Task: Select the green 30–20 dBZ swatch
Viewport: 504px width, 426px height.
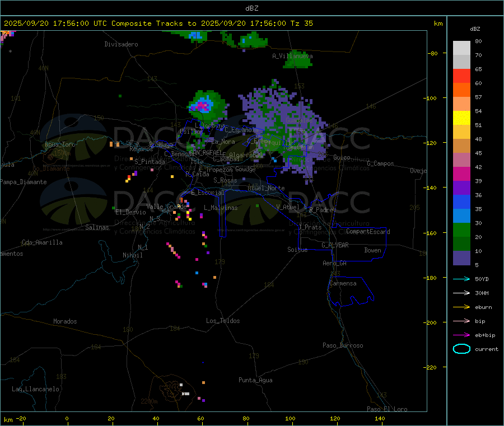Action: tap(461, 230)
